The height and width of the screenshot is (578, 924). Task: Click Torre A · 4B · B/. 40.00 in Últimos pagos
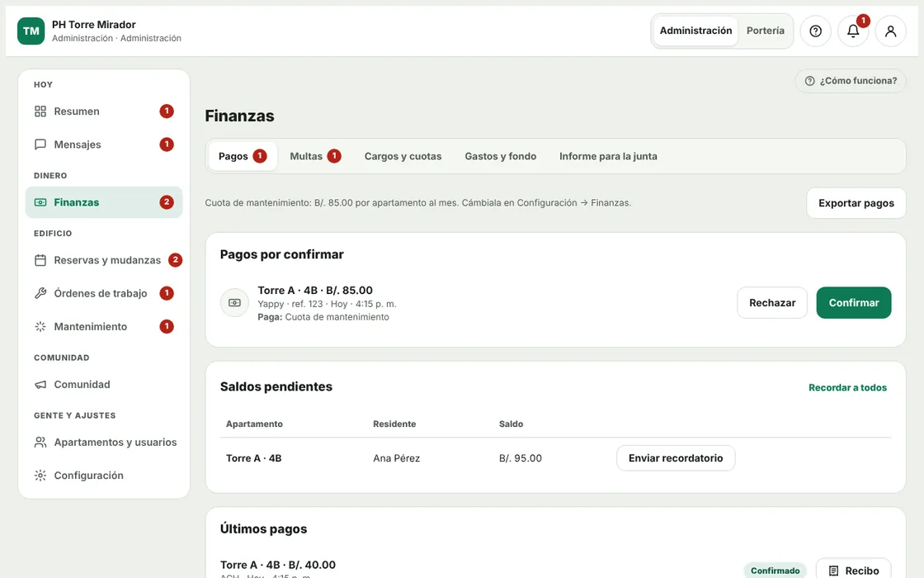[x=277, y=565]
